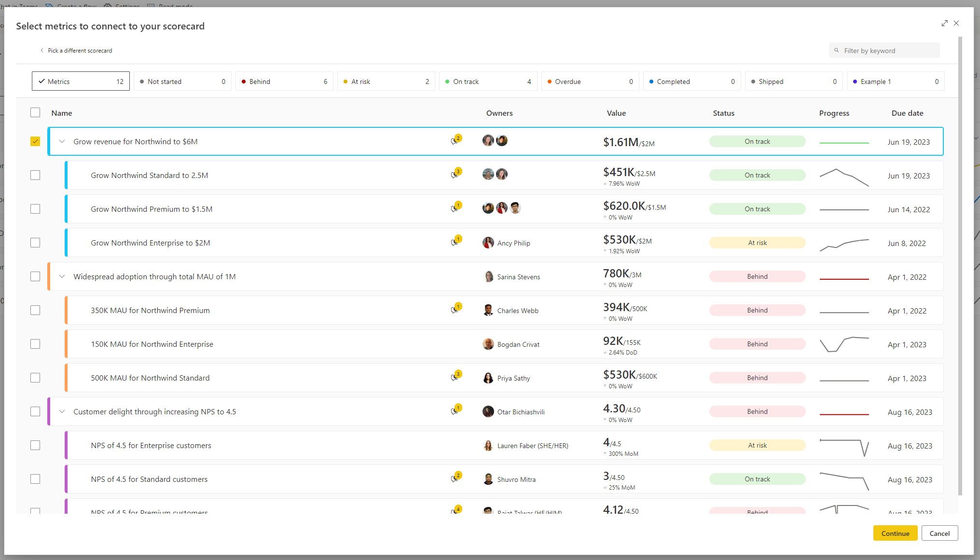Click the Status column header
This screenshot has width=980, height=560.
tap(723, 113)
